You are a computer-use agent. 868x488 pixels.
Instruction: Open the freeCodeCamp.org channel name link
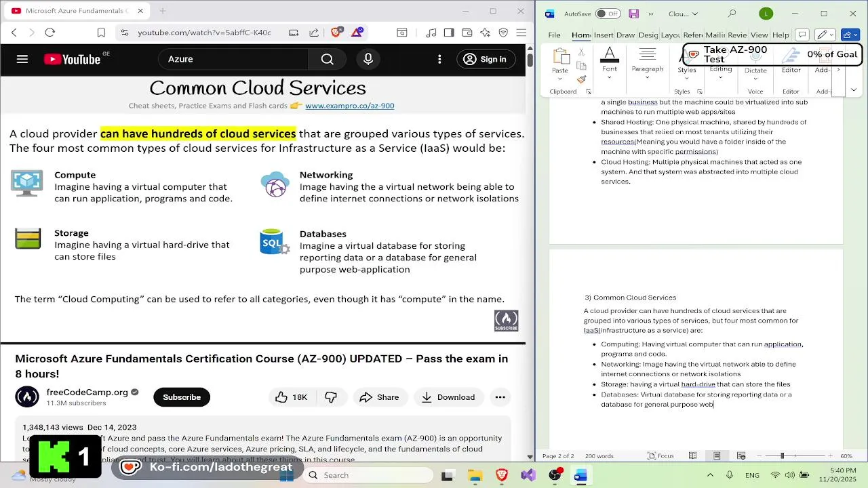pos(87,392)
